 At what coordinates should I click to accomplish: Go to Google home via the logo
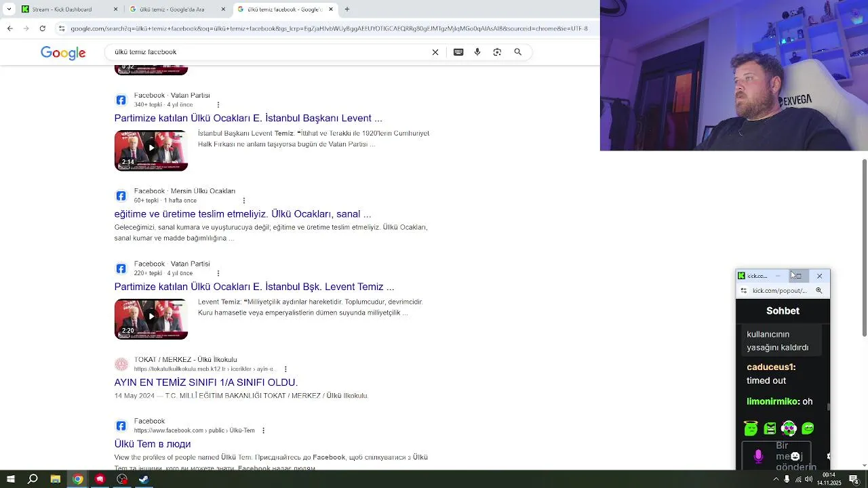[63, 53]
